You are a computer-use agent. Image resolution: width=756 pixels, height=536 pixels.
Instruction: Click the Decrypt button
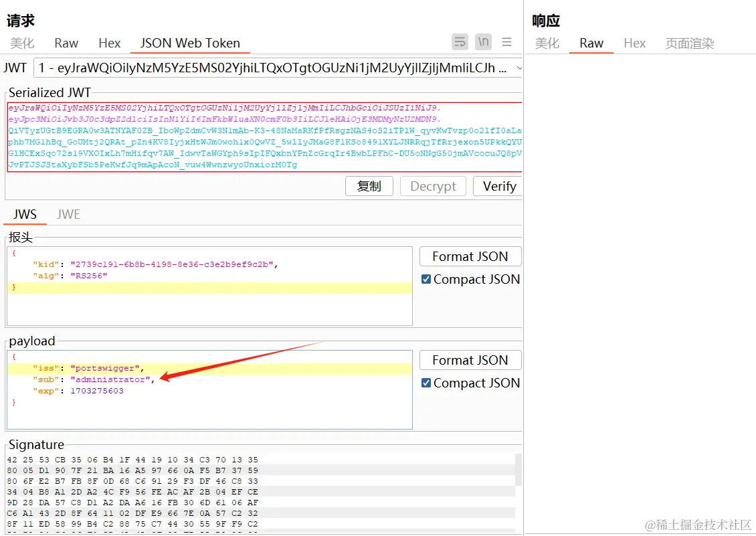click(x=433, y=186)
